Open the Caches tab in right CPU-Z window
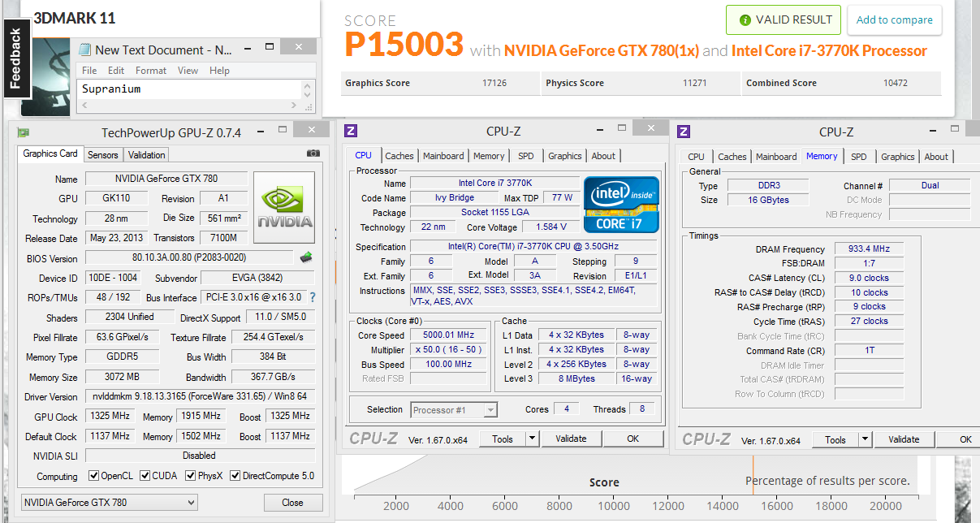Viewport: 980px width, 523px height. pyautogui.click(x=732, y=157)
